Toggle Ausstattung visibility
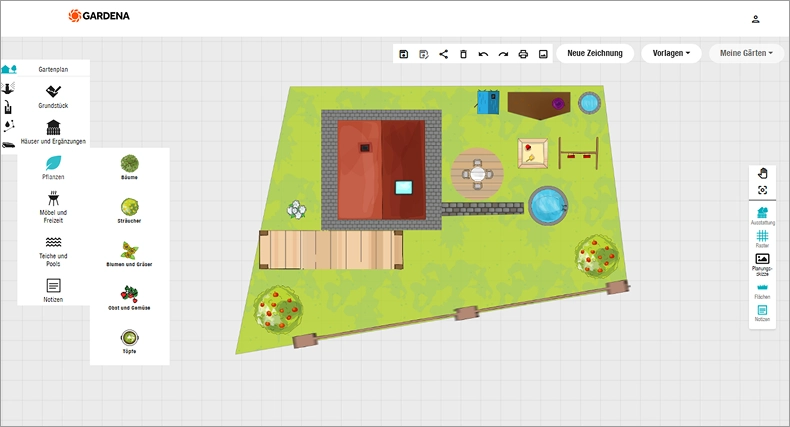Screen dimensions: 790x427 [762, 216]
